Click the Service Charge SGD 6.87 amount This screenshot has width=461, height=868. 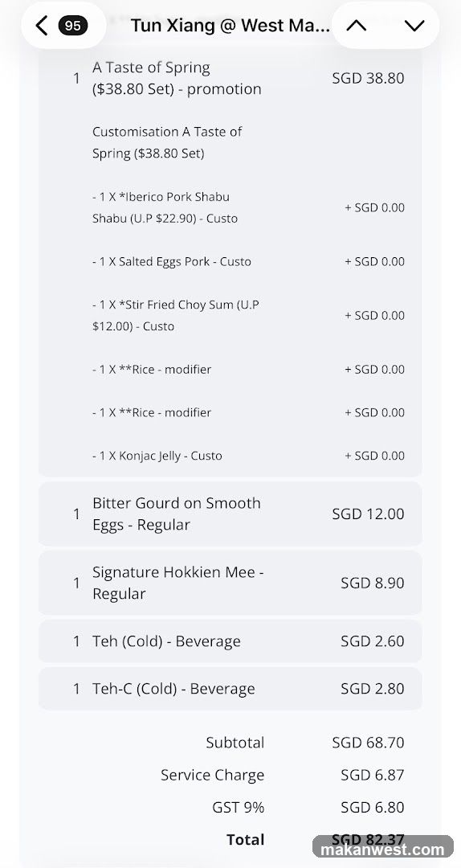[x=373, y=775]
